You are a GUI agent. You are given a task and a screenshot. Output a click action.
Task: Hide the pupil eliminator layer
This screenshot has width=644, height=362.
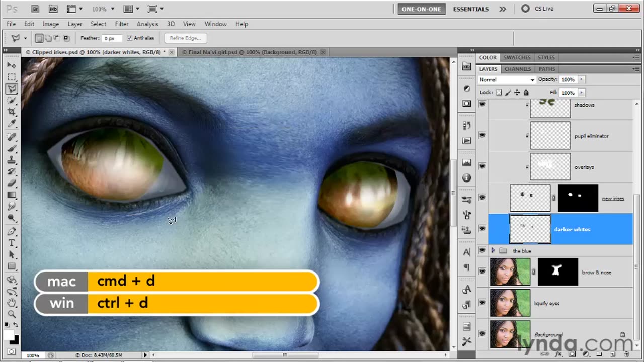tap(482, 135)
